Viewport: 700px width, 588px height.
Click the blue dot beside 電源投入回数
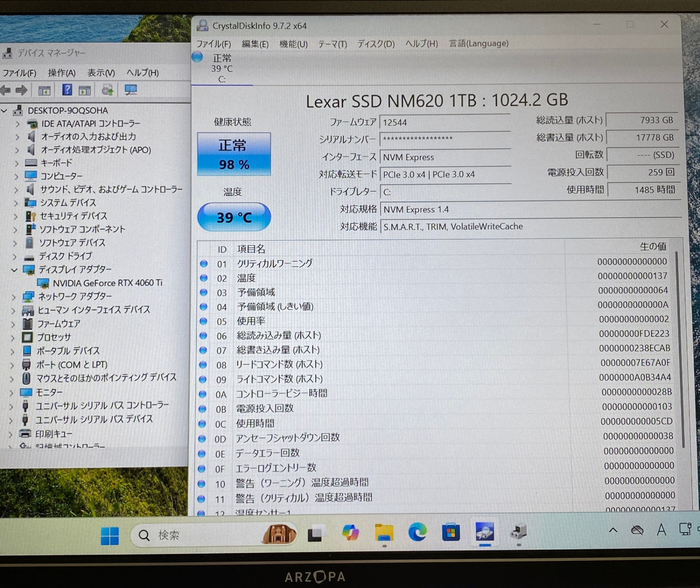coord(203,409)
